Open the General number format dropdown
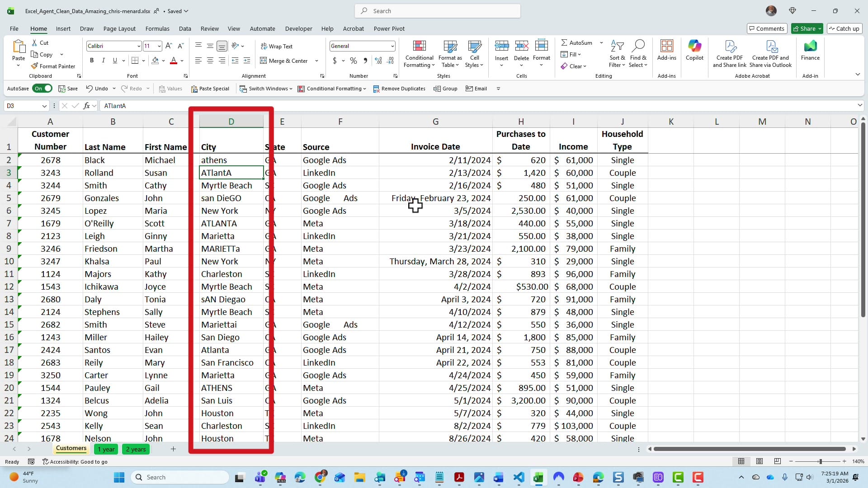This screenshot has width=868, height=488. click(392, 46)
